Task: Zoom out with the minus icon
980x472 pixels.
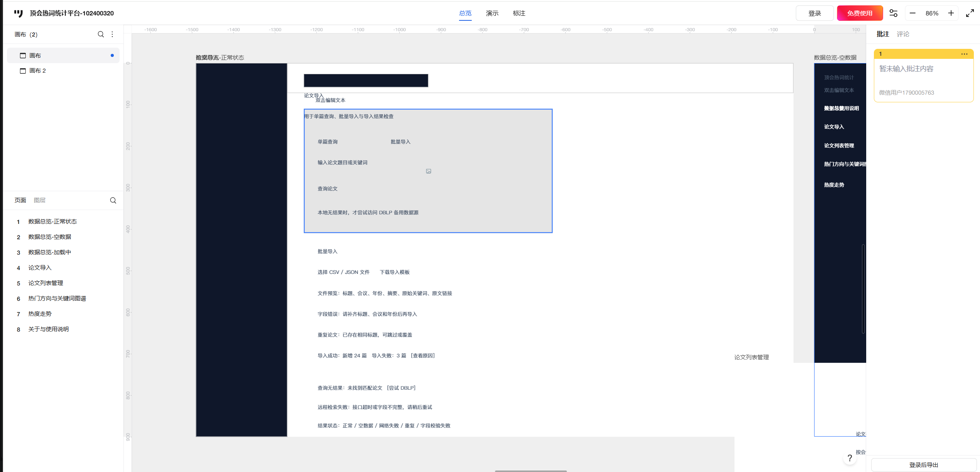Action: [912, 13]
